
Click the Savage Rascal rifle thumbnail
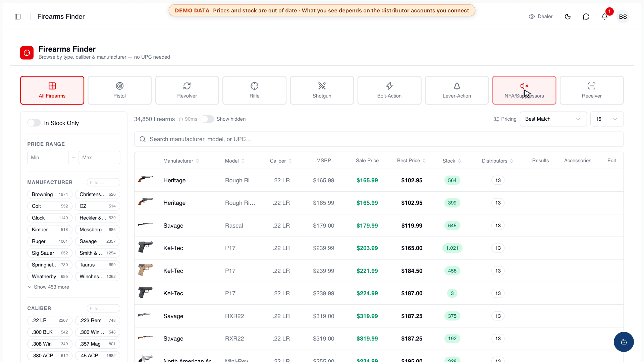145,224
